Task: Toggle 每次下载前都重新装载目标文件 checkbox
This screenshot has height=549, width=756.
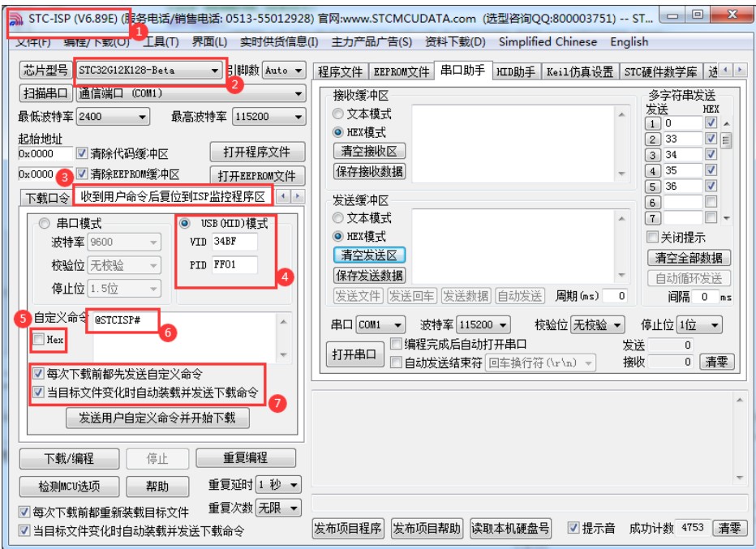Action: click(24, 512)
